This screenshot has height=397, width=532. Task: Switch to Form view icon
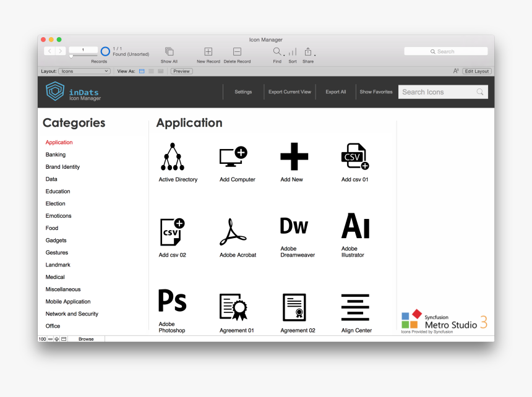point(142,71)
